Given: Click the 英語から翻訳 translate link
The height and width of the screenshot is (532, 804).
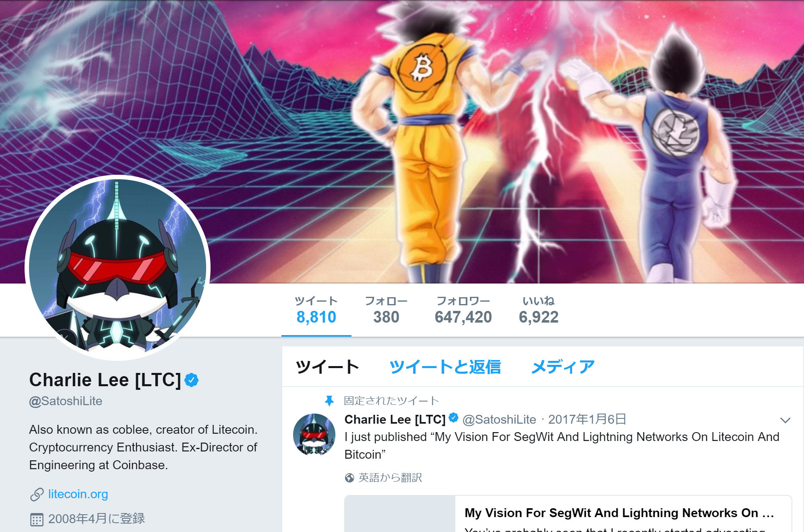Looking at the screenshot, I should click(390, 478).
